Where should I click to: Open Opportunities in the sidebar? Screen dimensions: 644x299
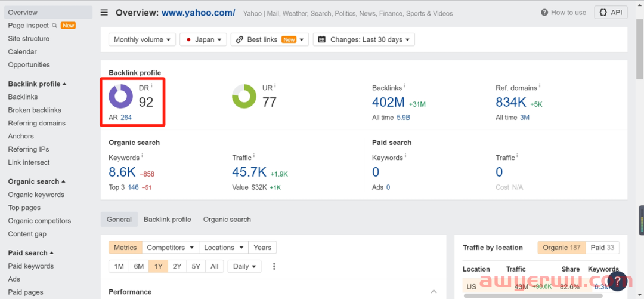[29, 65]
